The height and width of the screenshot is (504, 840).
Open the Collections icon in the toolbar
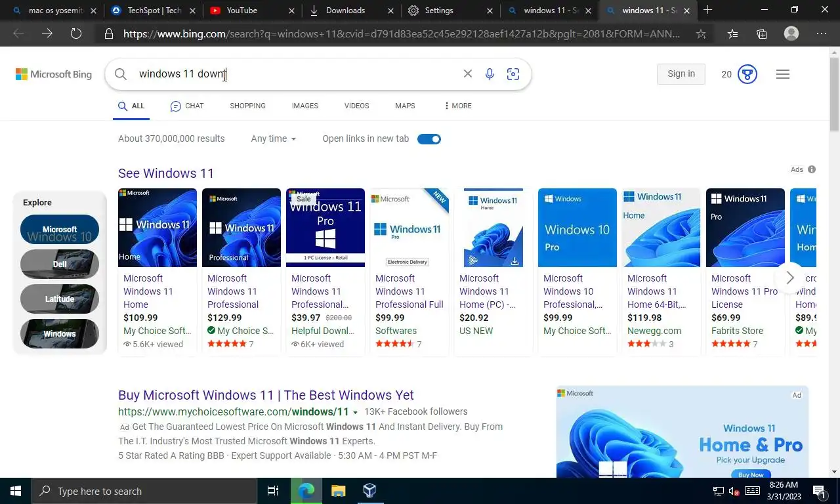click(761, 34)
